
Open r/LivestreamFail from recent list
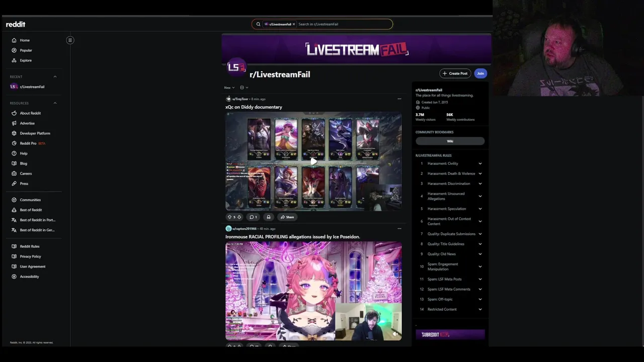tap(32, 87)
